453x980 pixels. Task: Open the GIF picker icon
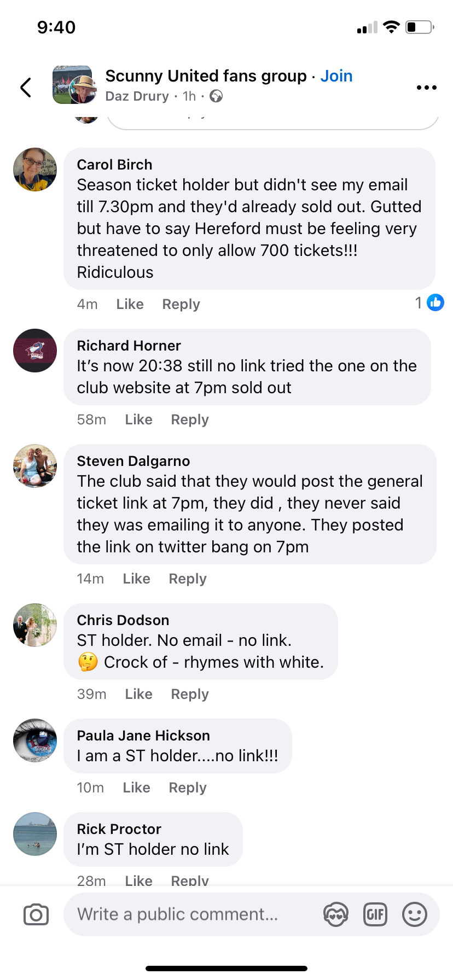click(375, 914)
